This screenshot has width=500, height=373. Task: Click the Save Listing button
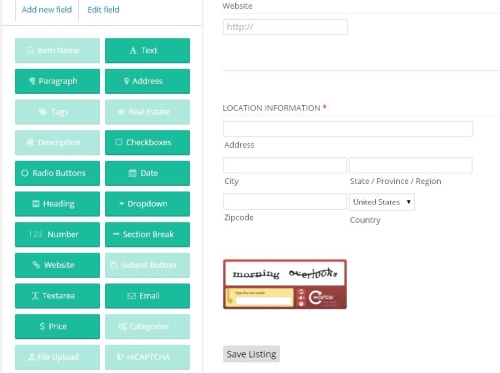tap(251, 354)
